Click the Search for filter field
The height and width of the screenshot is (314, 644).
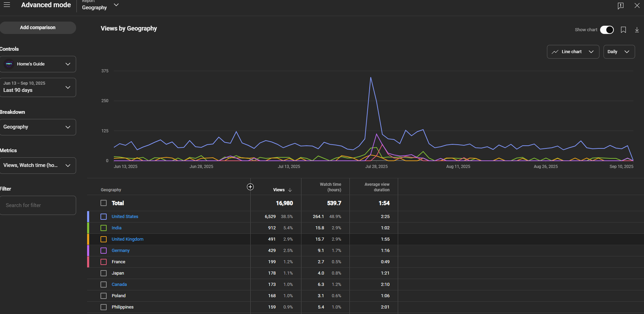coord(38,205)
